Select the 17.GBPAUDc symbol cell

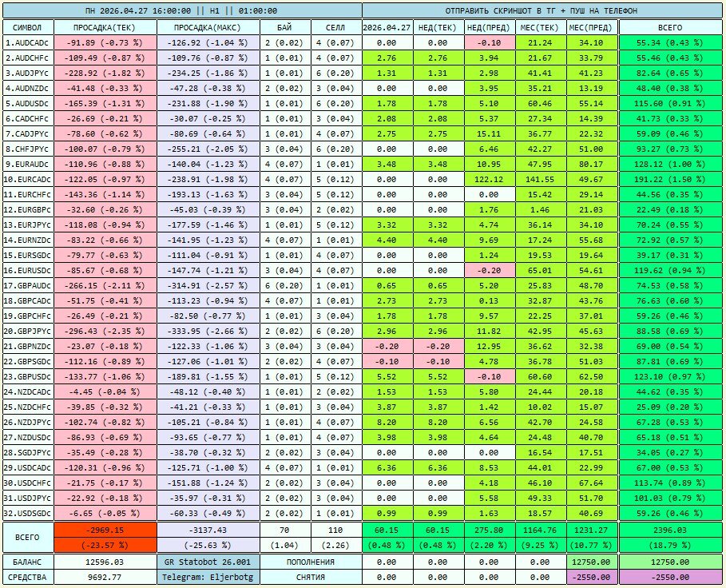(28, 286)
